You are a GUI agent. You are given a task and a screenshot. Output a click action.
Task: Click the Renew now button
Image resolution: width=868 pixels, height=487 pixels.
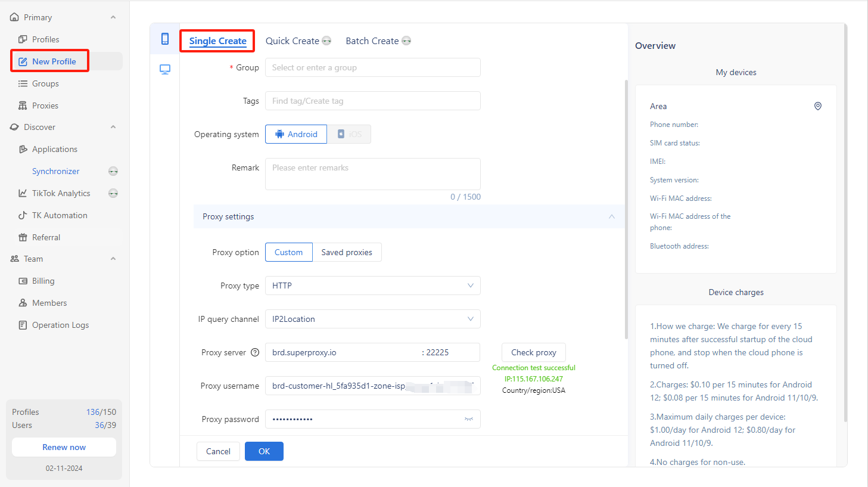pos(64,447)
